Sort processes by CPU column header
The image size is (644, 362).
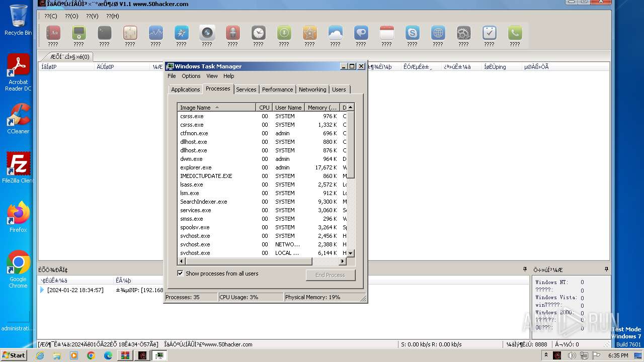coord(264,108)
